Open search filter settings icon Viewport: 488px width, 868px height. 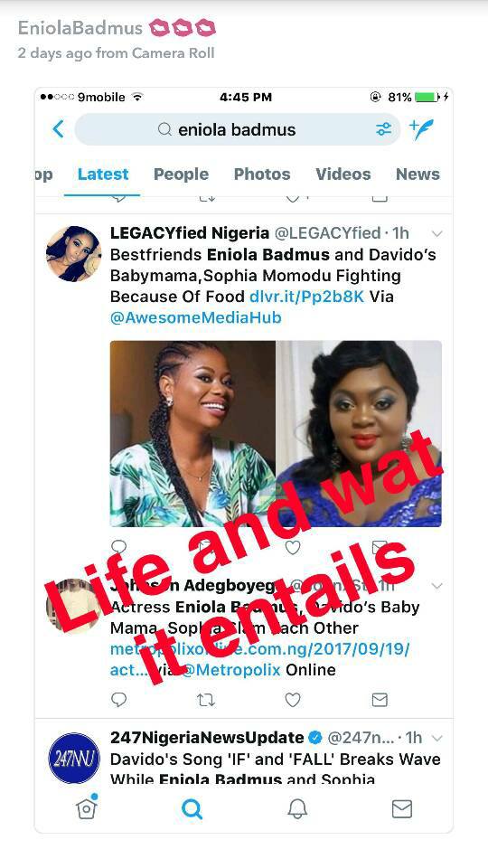(x=383, y=129)
